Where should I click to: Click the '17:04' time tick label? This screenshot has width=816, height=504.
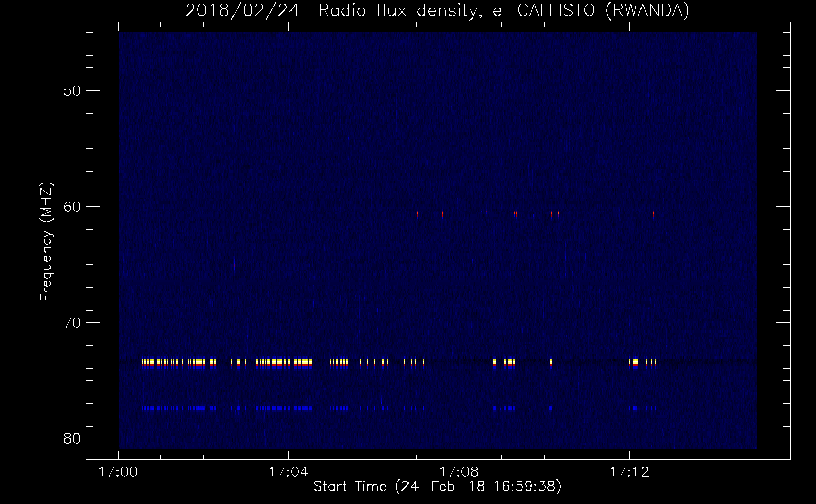(x=288, y=472)
